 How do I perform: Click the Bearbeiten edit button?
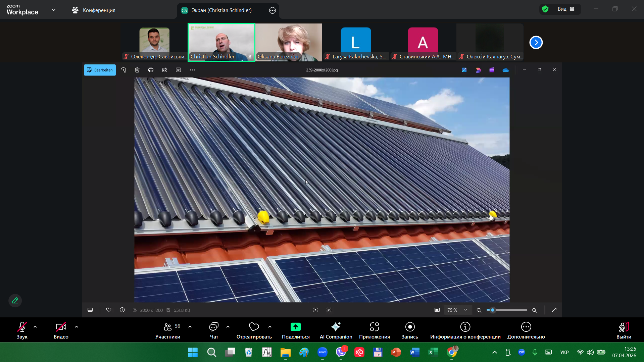click(100, 70)
